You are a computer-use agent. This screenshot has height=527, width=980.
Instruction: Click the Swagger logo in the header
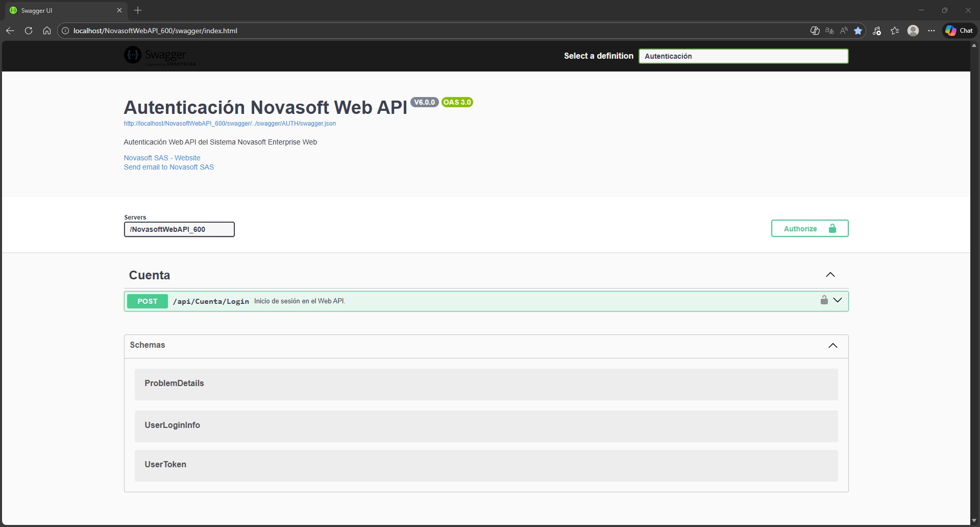coord(160,56)
